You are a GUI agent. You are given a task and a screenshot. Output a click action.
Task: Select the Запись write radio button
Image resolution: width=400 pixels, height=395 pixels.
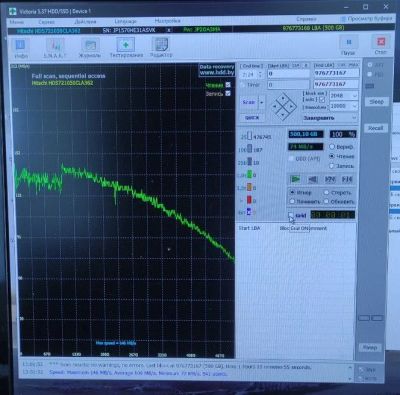(x=332, y=166)
